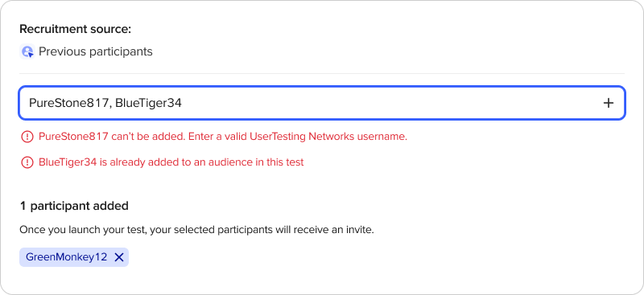Place cursor on PureStone817 inside the input
This screenshot has width=644, height=295.
tap(68, 103)
